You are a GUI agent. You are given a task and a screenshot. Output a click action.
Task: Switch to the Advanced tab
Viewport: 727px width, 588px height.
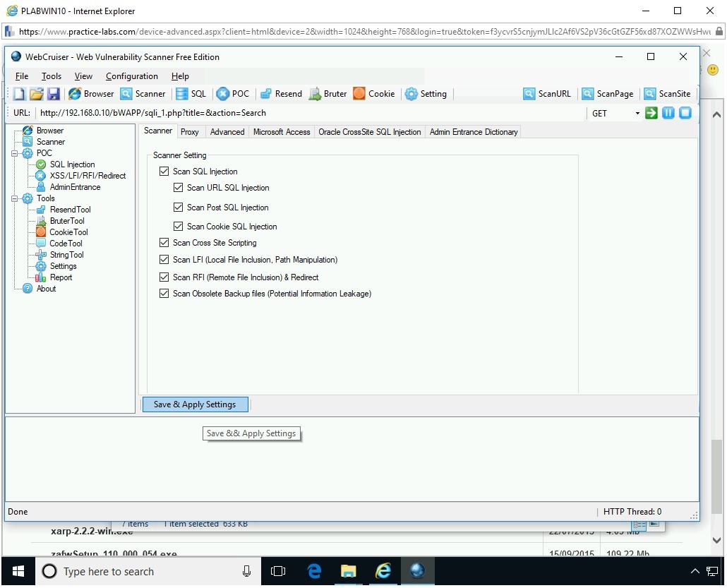[x=227, y=132]
